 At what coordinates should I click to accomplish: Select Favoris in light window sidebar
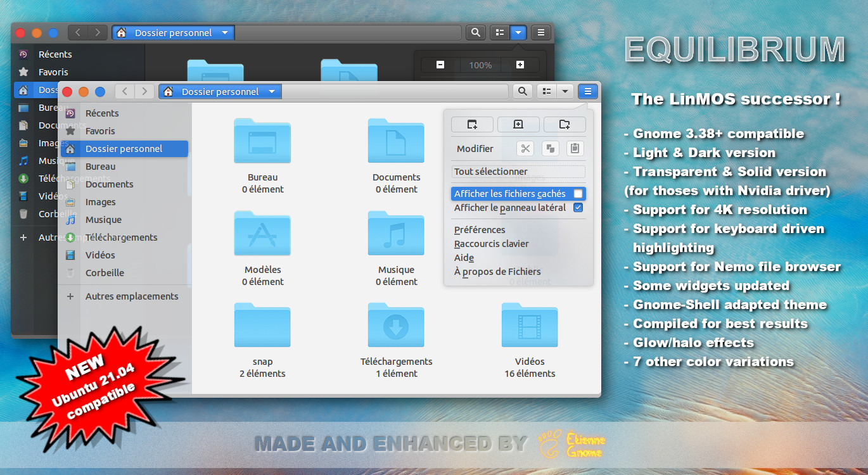coord(124,131)
